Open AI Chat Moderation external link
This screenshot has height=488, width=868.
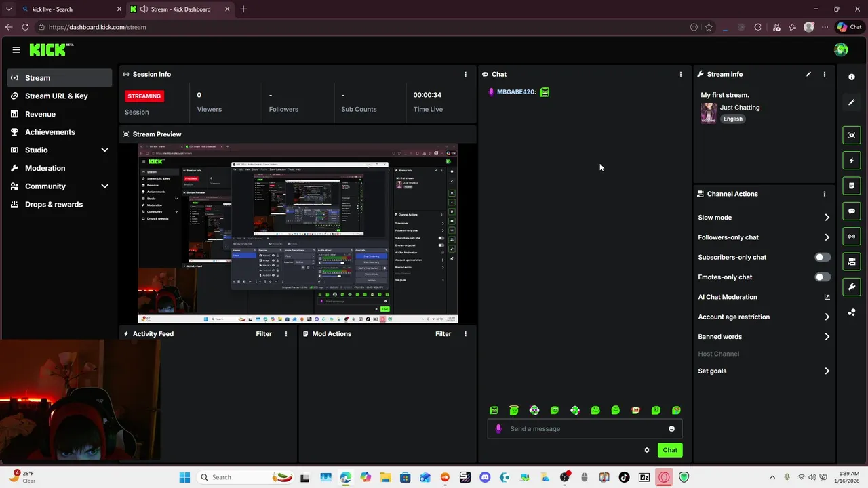827,297
